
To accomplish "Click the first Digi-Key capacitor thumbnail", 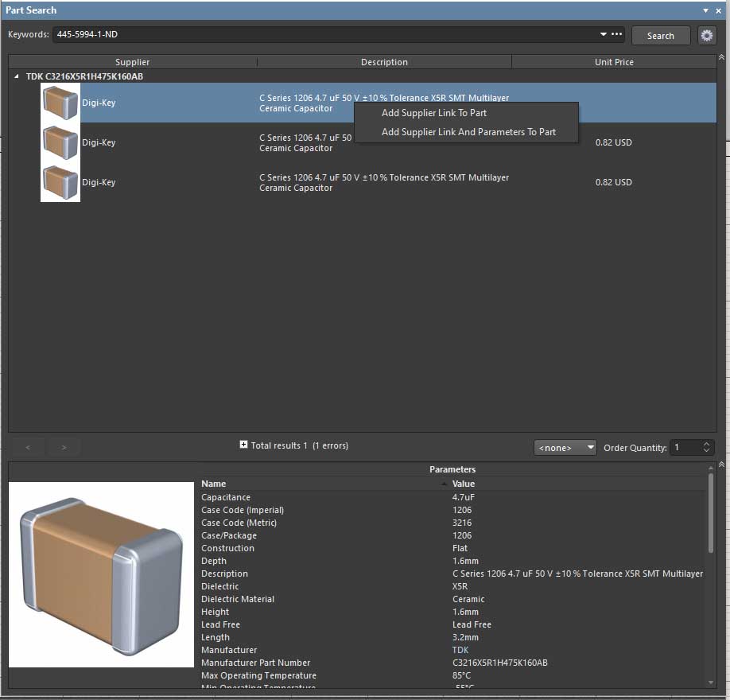I will 60,103.
